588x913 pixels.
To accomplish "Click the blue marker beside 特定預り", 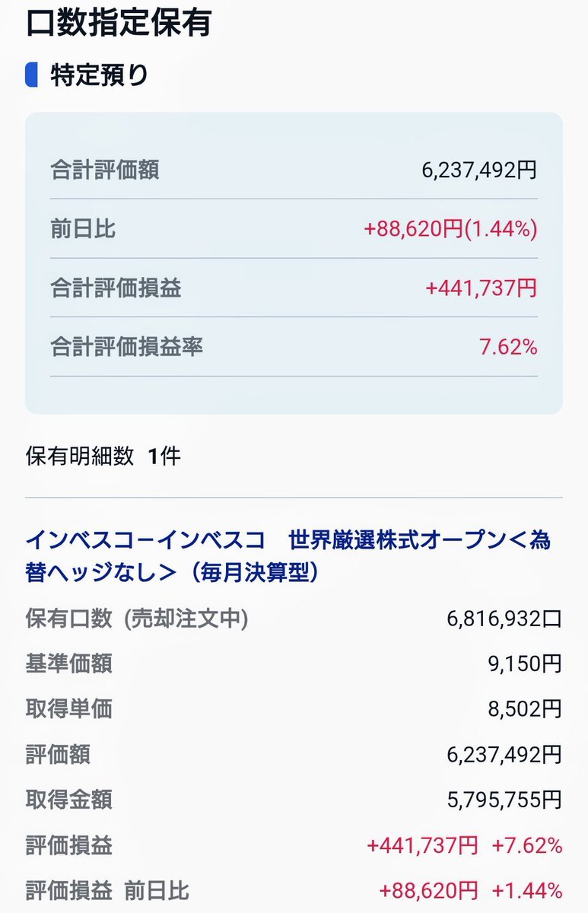I will coord(31,75).
